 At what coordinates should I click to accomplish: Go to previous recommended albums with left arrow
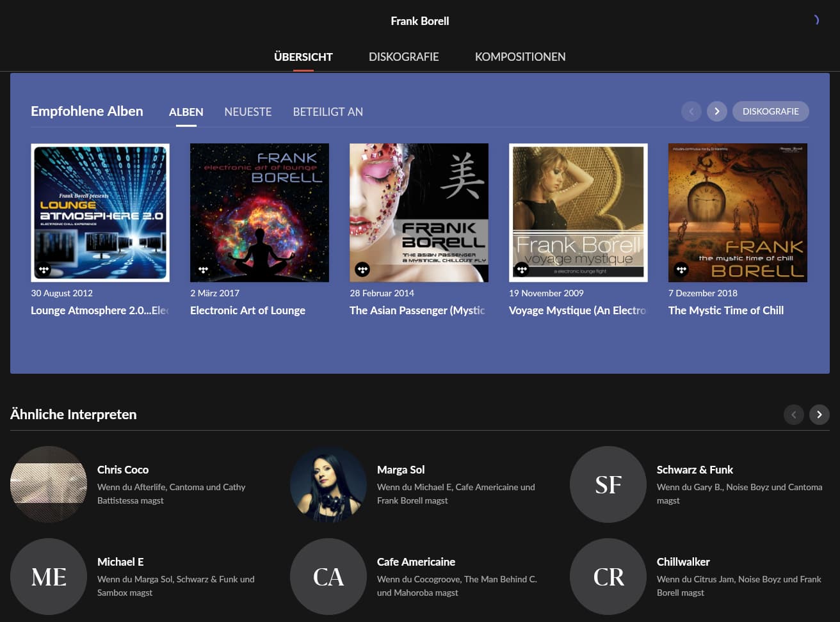pyautogui.click(x=691, y=111)
